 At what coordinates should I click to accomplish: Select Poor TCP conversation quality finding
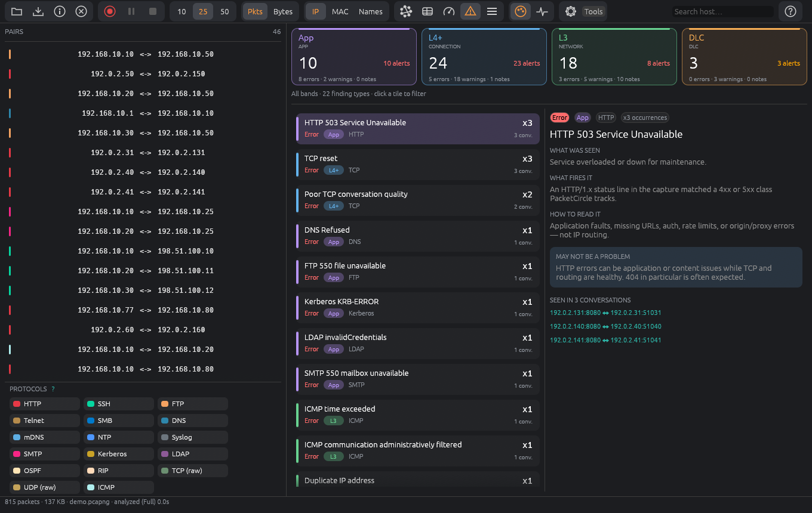pos(418,200)
